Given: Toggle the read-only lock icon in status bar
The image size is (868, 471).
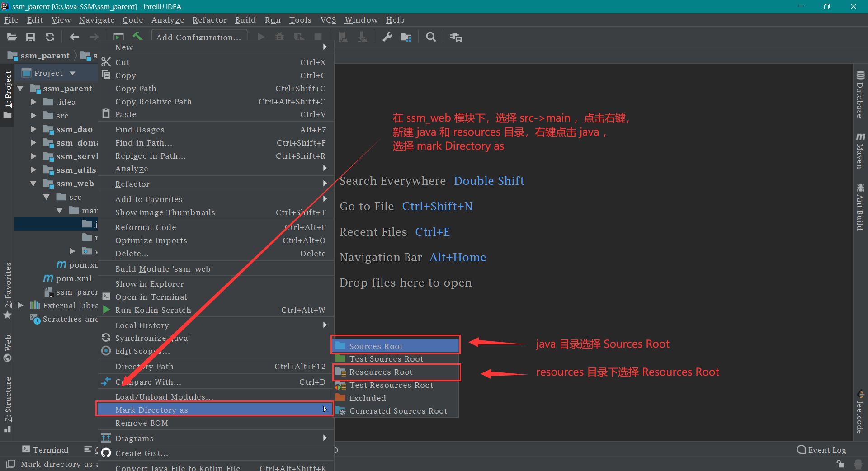Looking at the screenshot, I should [840, 464].
